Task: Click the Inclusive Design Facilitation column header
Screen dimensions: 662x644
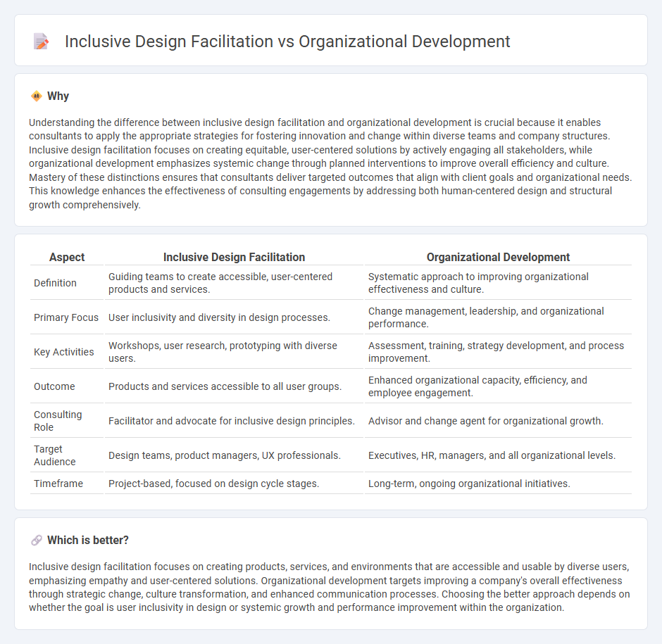Action: tap(234, 257)
